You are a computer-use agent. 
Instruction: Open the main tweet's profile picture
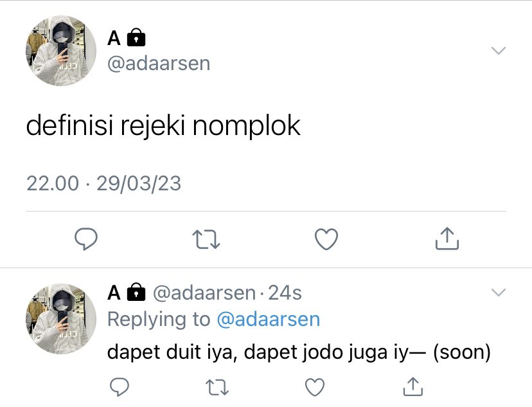pos(61,51)
